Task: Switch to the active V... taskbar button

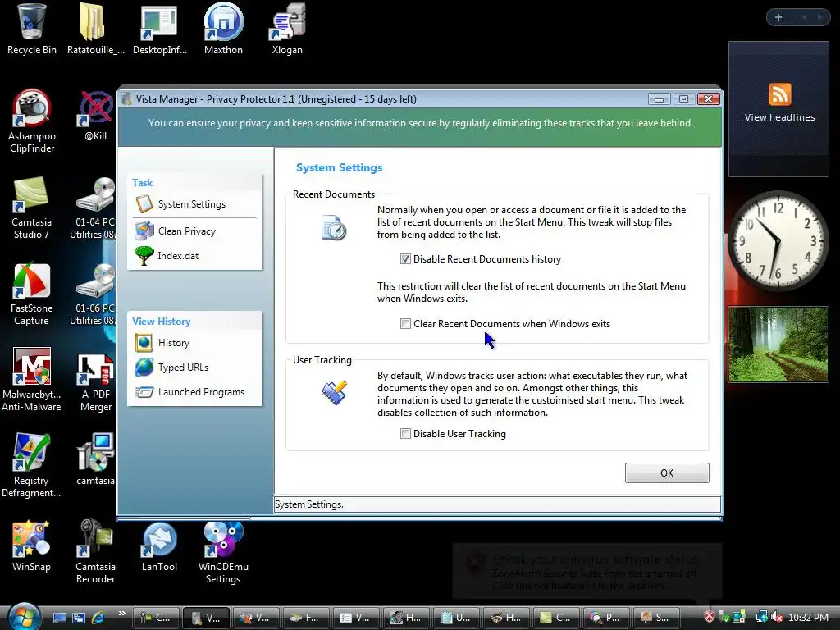Action: click(x=206, y=618)
